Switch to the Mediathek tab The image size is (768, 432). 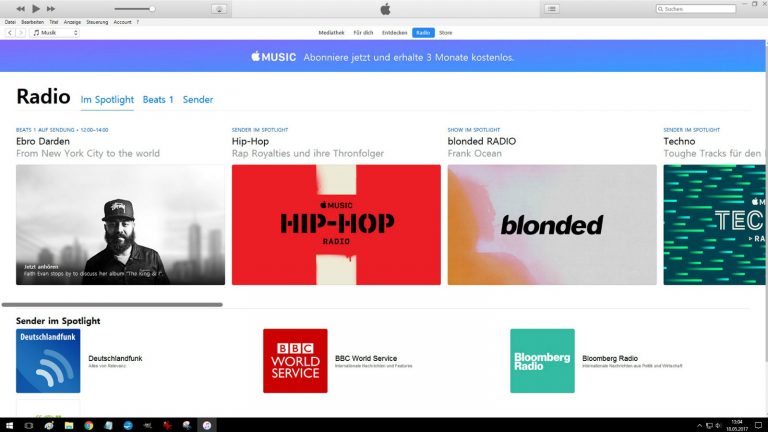point(331,33)
